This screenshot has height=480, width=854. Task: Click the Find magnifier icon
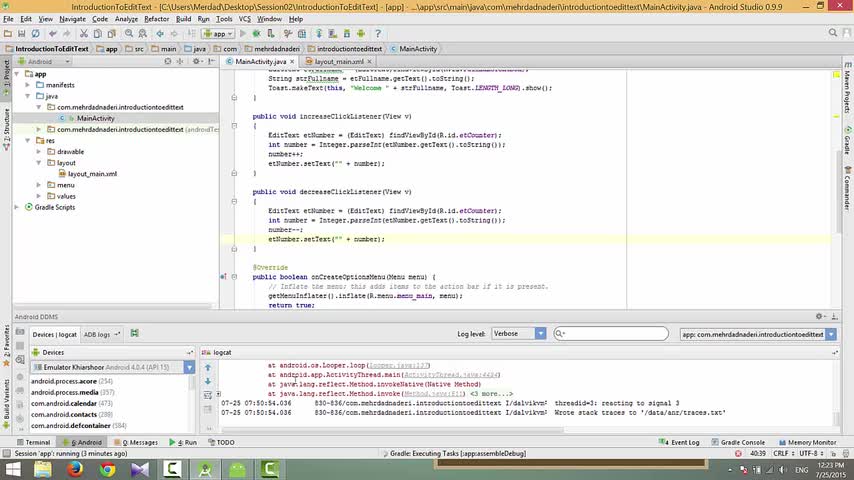pyautogui.click(x=129, y=34)
